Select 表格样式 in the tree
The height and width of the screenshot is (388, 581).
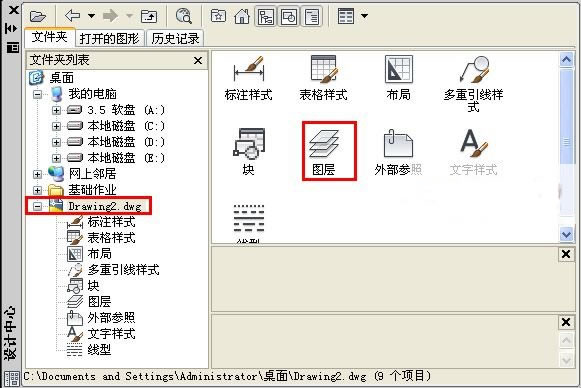click(x=112, y=238)
